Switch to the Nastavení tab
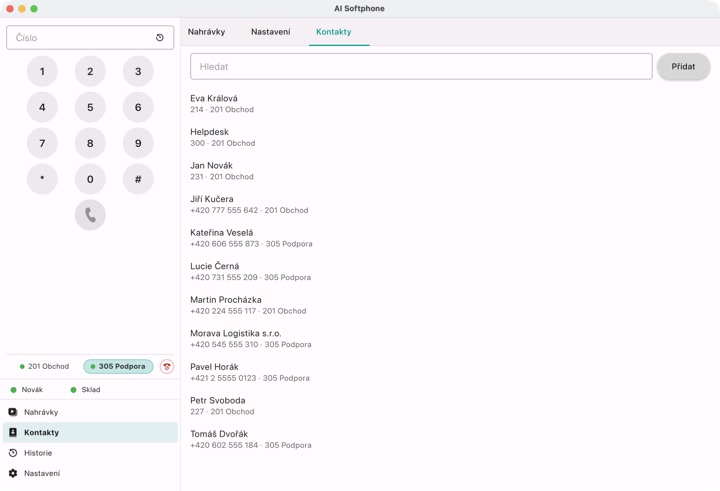Image resolution: width=720 pixels, height=491 pixels. [270, 32]
